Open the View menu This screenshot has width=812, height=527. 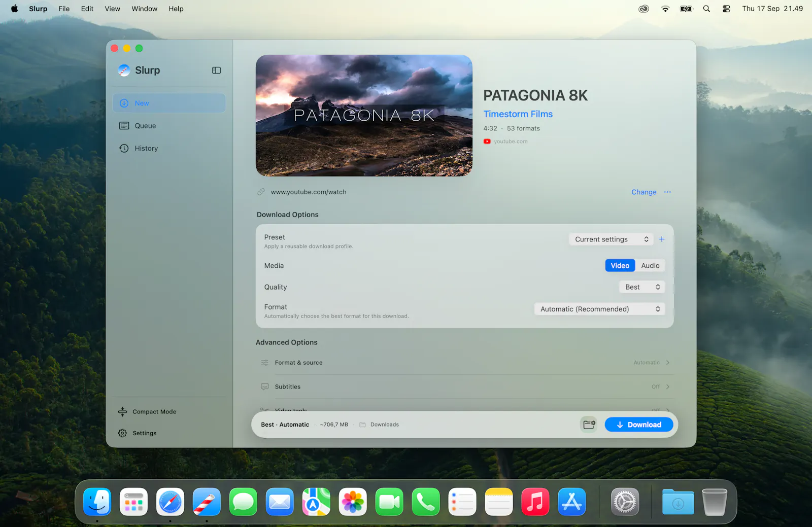113,9
